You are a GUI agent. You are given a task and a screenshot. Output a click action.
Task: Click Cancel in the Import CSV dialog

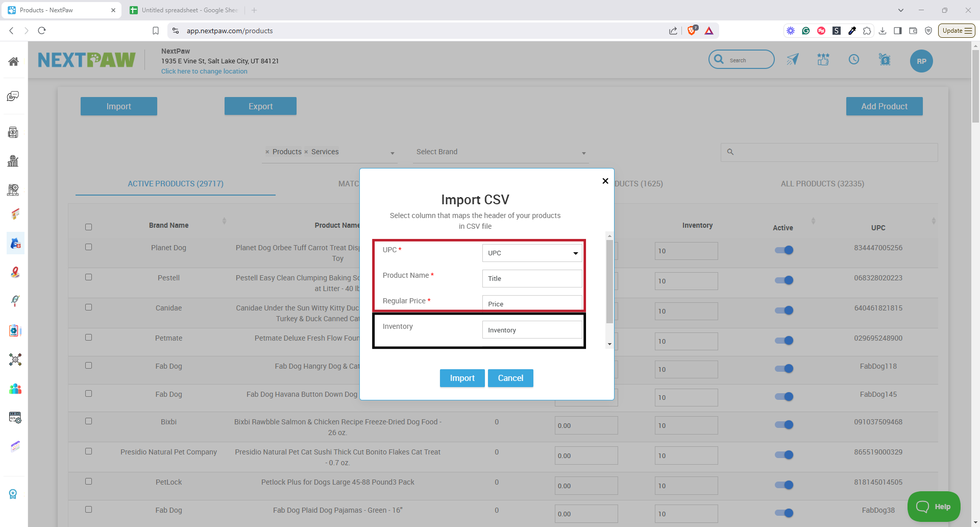tap(510, 378)
